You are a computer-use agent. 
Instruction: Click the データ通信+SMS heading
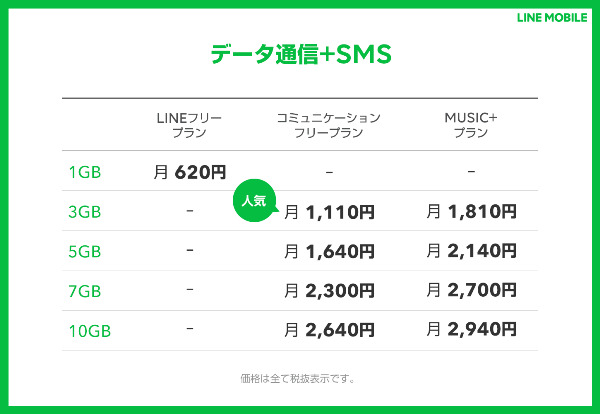pyautogui.click(x=301, y=54)
